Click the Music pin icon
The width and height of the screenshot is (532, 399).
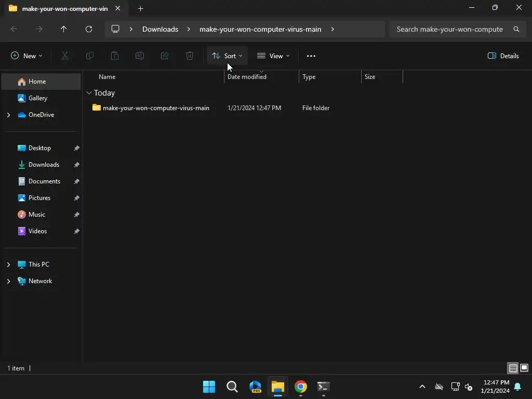[x=77, y=215]
